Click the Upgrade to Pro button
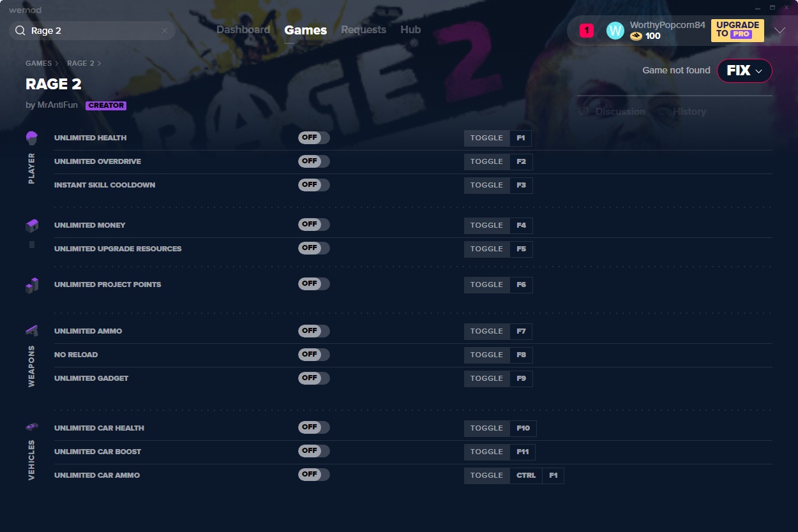 [x=737, y=30]
